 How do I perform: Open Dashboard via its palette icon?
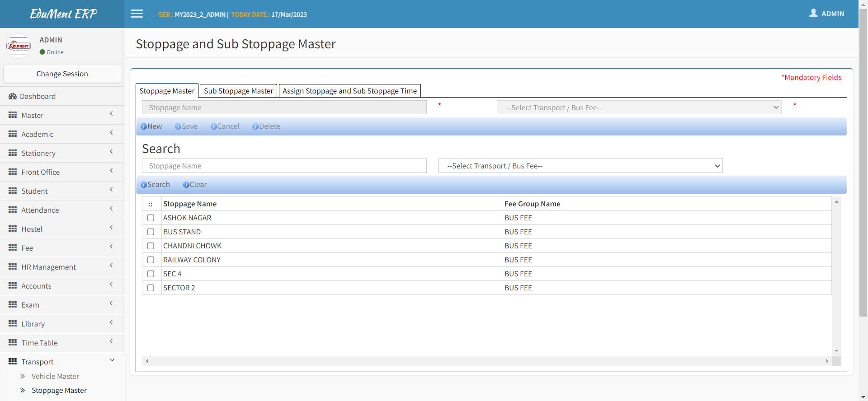(x=13, y=97)
